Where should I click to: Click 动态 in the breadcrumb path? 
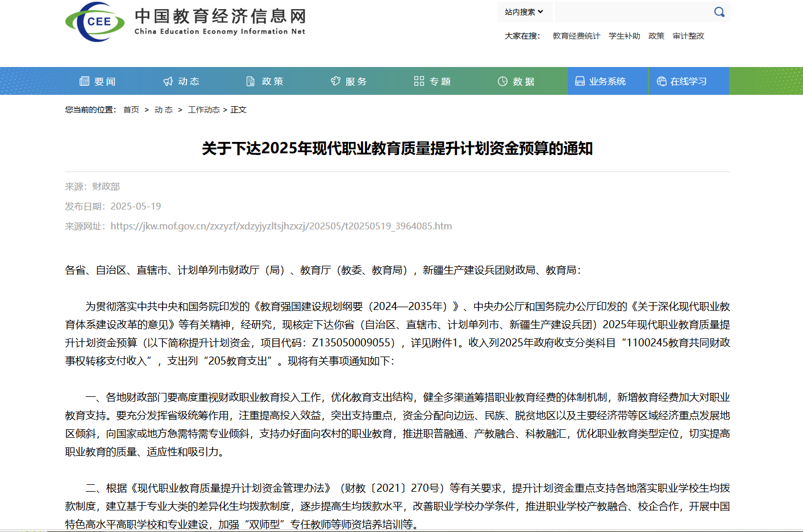pos(164,110)
